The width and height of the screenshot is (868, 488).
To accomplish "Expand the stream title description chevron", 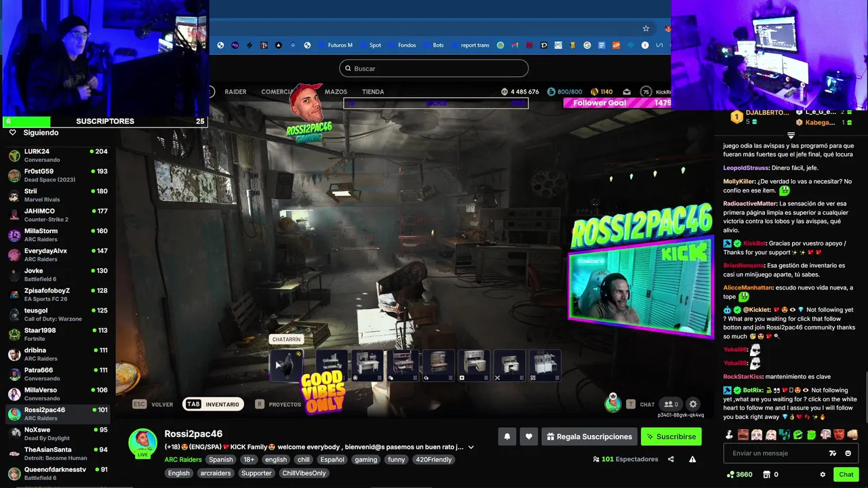I will [471, 447].
